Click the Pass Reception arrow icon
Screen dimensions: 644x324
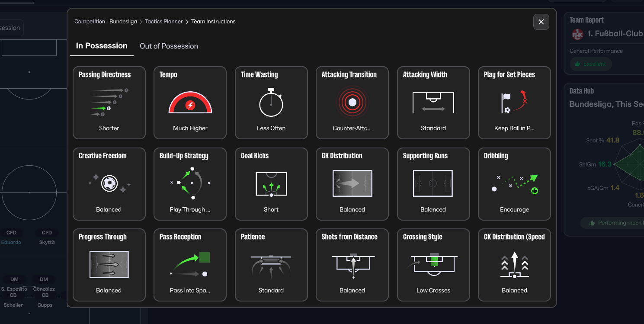tap(190, 264)
